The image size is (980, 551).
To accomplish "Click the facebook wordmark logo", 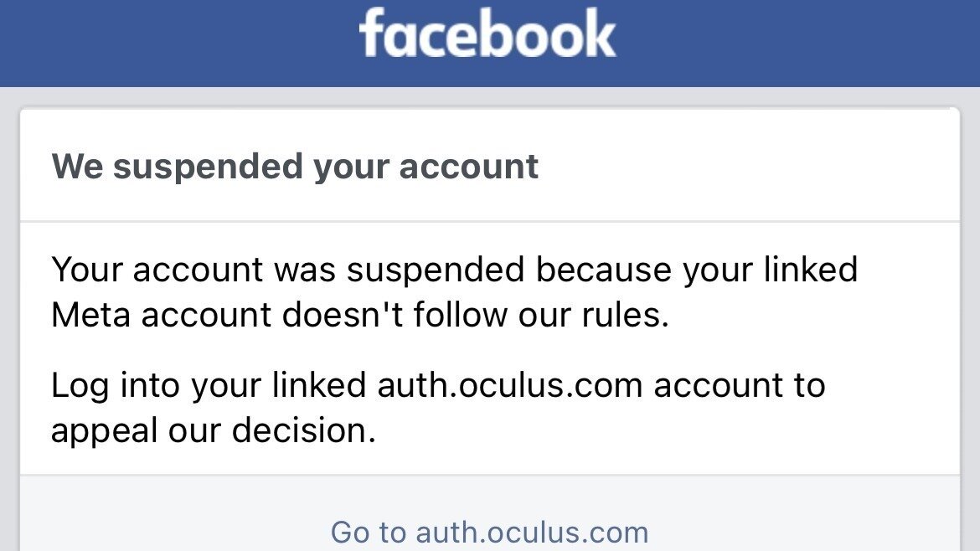I will click(488, 35).
